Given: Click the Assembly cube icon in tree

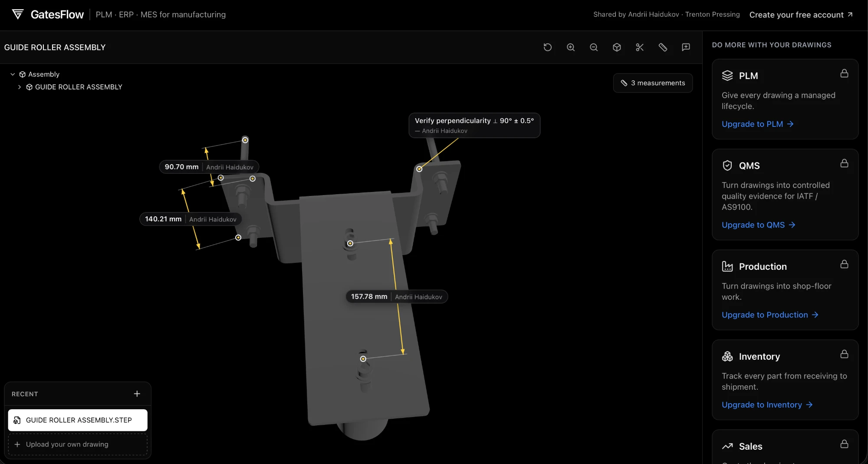Looking at the screenshot, I should point(23,74).
